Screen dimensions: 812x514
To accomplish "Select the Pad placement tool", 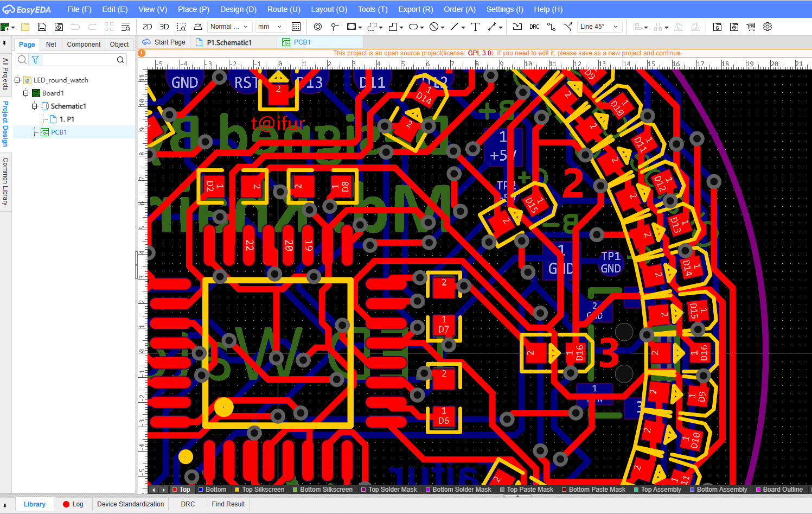I will pyautogui.click(x=318, y=27).
